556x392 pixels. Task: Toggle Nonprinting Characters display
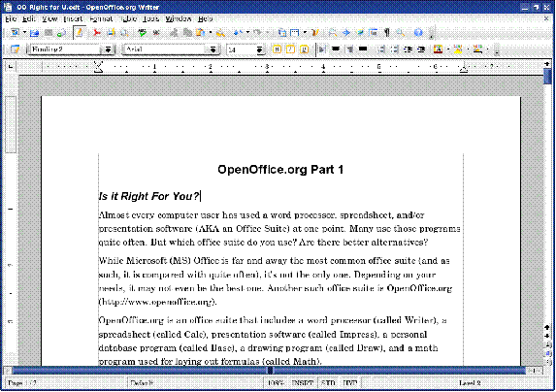click(x=387, y=33)
